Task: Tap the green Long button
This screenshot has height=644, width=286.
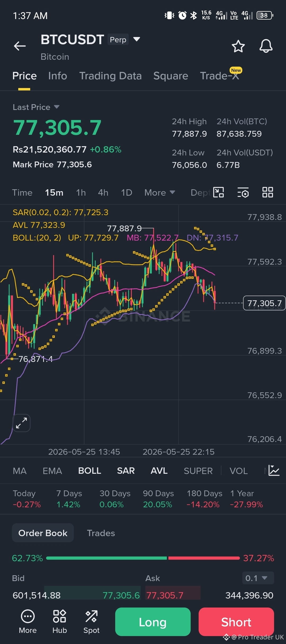Action: 153,622
